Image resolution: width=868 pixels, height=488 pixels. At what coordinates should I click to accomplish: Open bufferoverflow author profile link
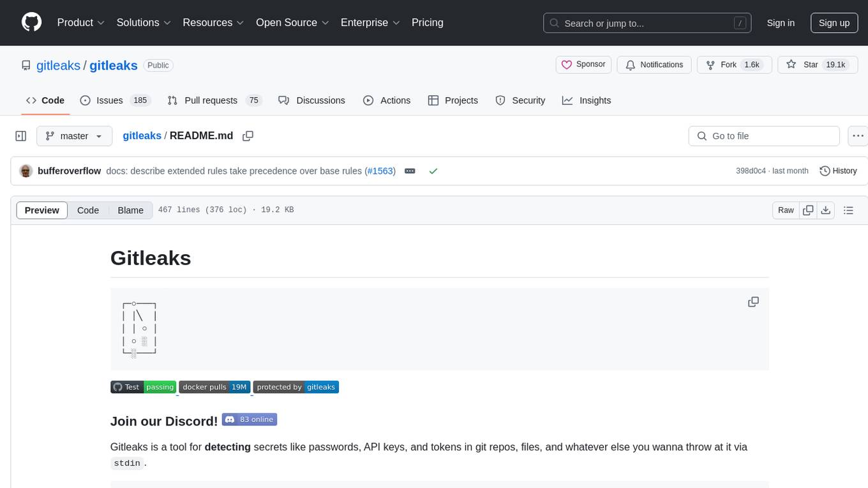pos(69,171)
